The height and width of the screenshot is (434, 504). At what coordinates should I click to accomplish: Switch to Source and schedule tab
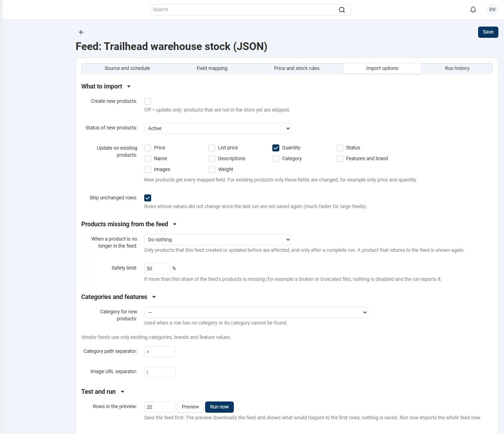pyautogui.click(x=127, y=68)
